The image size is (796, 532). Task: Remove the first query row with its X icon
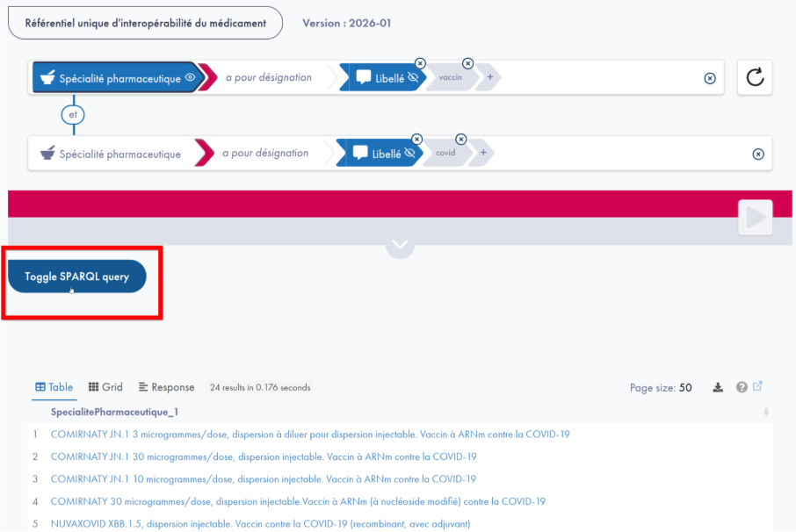click(x=710, y=78)
